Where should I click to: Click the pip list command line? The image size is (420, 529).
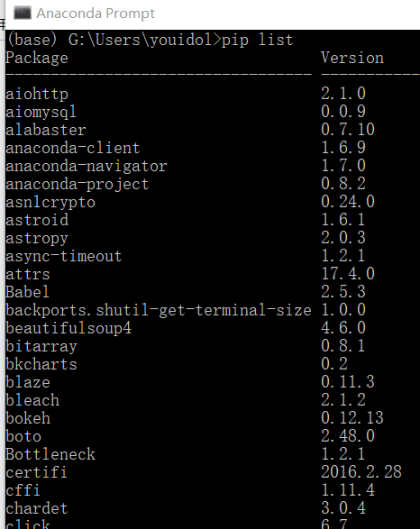pyautogui.click(x=151, y=40)
